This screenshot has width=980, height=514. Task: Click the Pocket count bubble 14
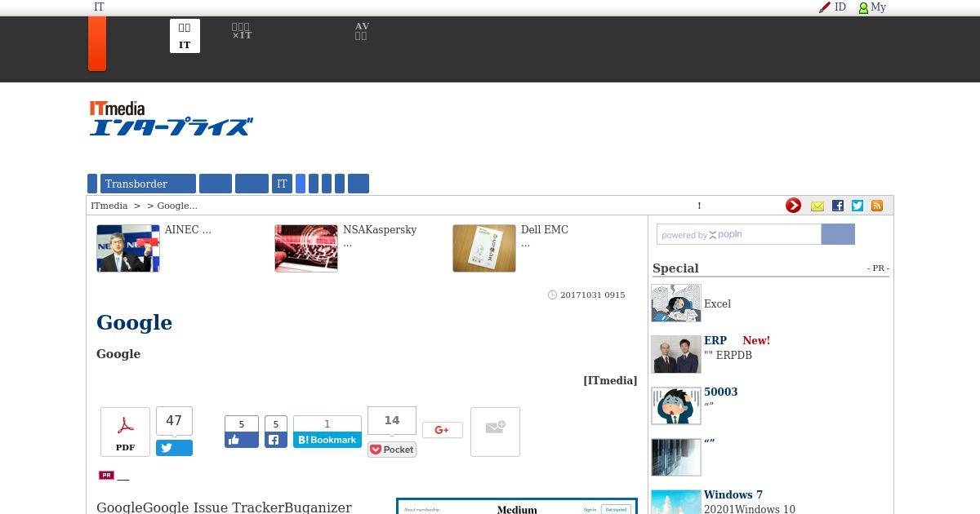pyautogui.click(x=392, y=421)
